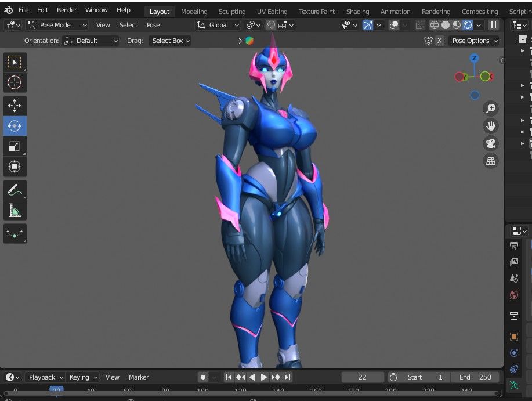Click the current frame field showing 22
The height and width of the screenshot is (401, 532).
click(363, 377)
